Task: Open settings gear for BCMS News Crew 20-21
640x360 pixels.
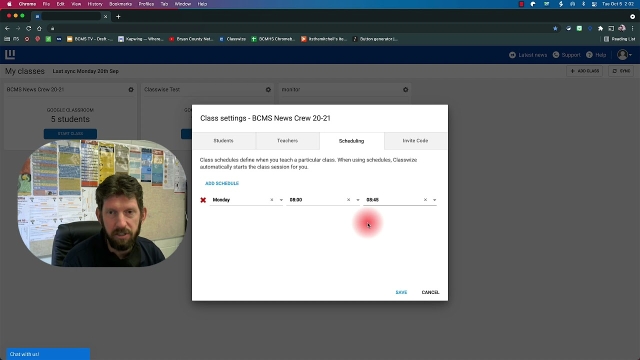Action: pos(131,89)
